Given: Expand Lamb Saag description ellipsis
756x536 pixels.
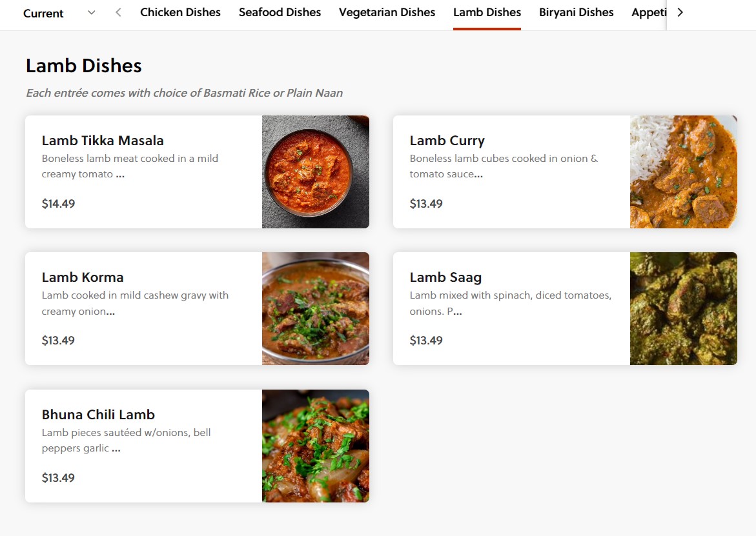Looking at the screenshot, I should (x=458, y=312).
